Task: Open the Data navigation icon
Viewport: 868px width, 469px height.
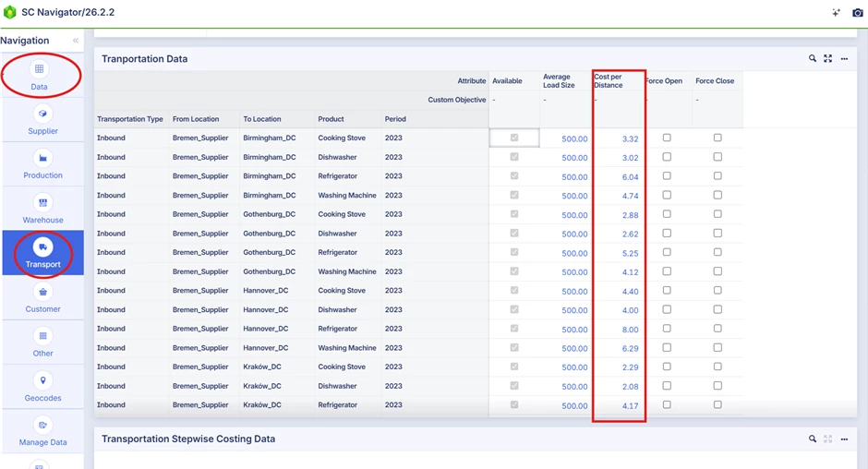Action: [40, 69]
